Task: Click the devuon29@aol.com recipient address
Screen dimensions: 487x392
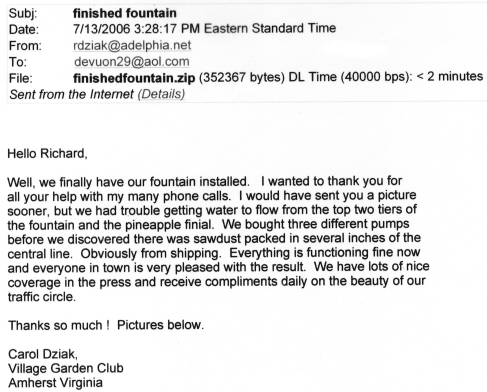Action: pos(132,62)
